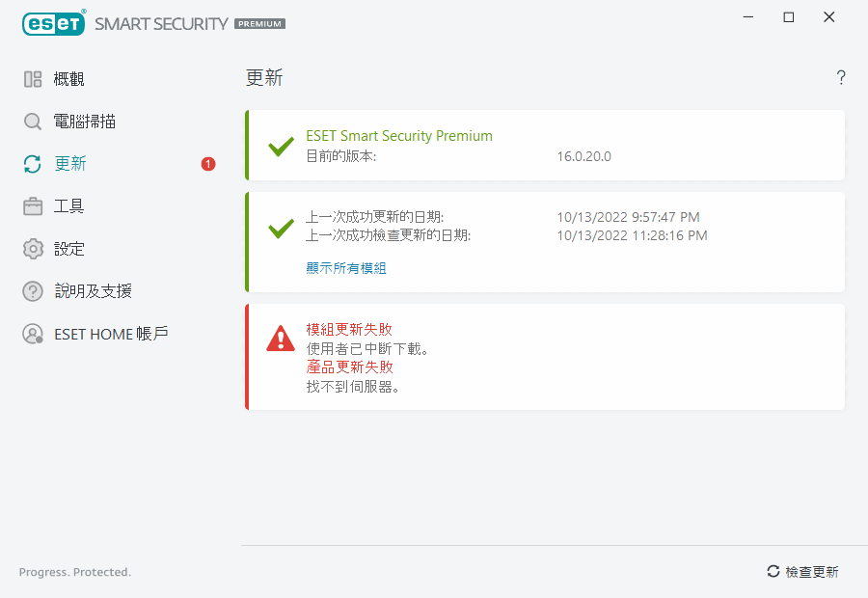Select ESET HOME 帳戶 menu item
868x598 pixels.
pyautogui.click(x=111, y=334)
